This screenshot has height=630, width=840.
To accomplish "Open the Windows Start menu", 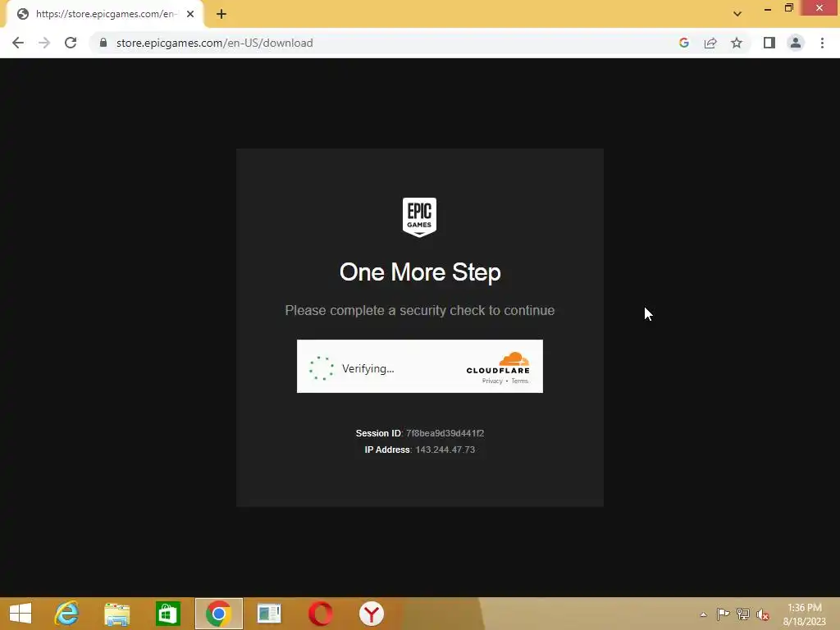I will tap(21, 614).
